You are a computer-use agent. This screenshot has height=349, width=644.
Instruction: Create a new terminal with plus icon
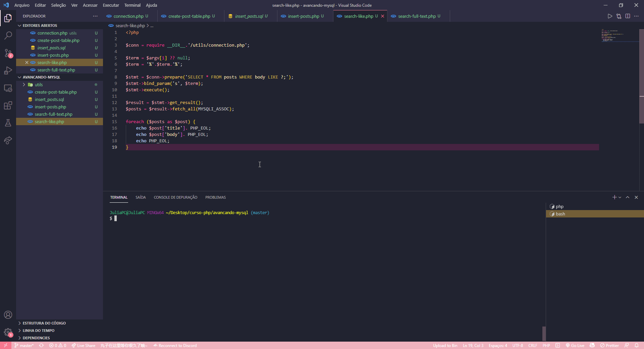[x=614, y=197]
